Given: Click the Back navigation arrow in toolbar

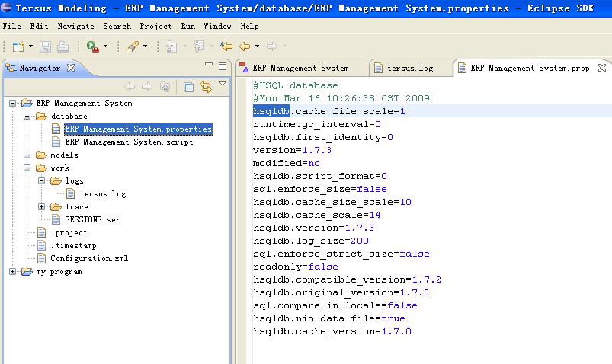Looking at the screenshot, I should pos(245,46).
